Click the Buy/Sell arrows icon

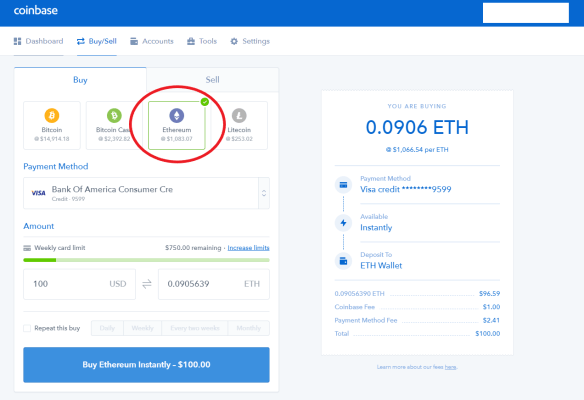coord(81,41)
